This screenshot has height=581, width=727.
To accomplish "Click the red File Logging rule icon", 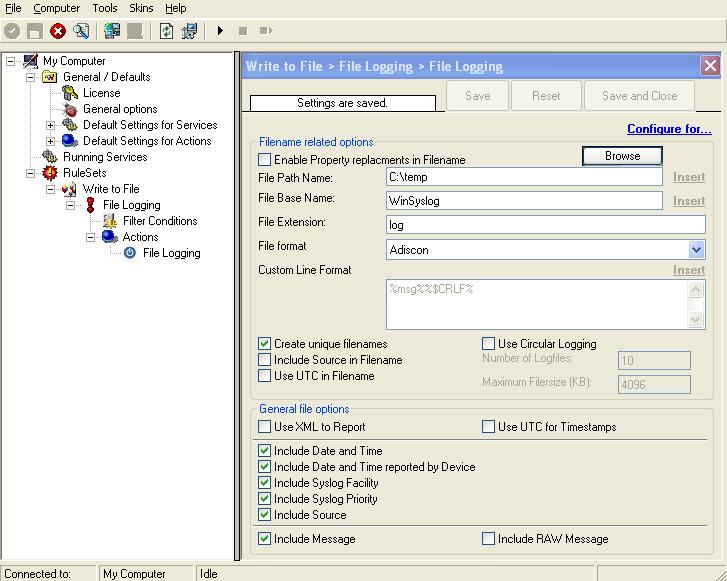I will point(90,205).
